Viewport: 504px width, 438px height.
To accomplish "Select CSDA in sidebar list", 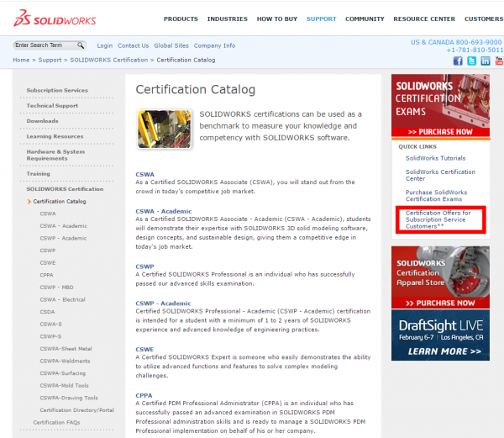I will point(47,312).
